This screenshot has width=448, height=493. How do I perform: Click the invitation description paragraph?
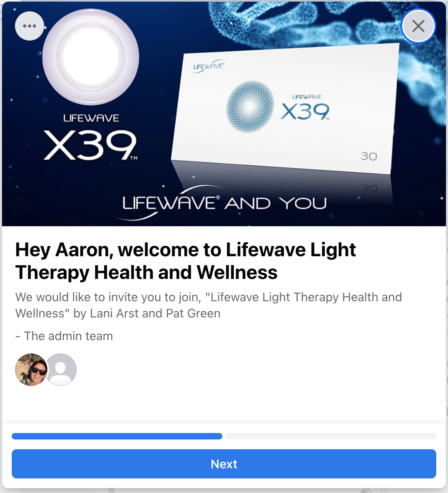209,305
